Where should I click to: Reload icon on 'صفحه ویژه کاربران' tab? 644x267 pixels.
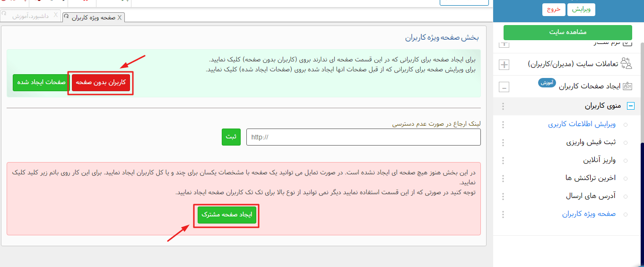[x=67, y=17]
